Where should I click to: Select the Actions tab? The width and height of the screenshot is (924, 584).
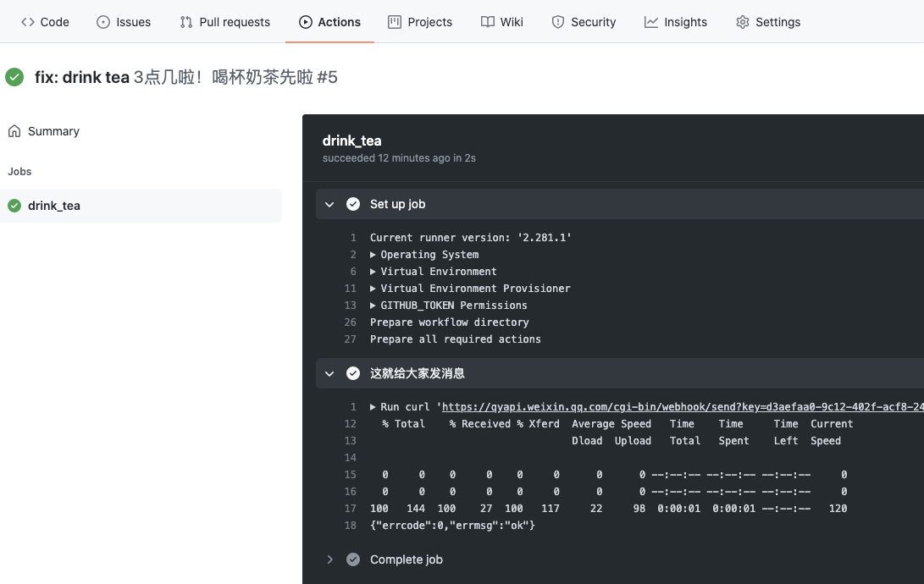329,22
